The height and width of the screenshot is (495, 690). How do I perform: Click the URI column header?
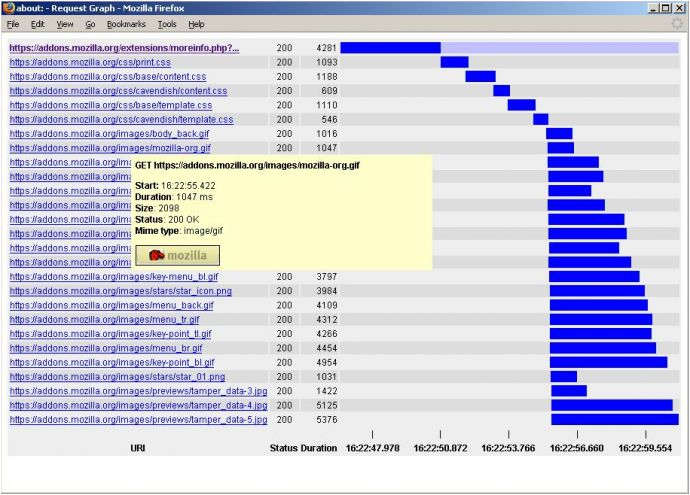pyautogui.click(x=138, y=448)
